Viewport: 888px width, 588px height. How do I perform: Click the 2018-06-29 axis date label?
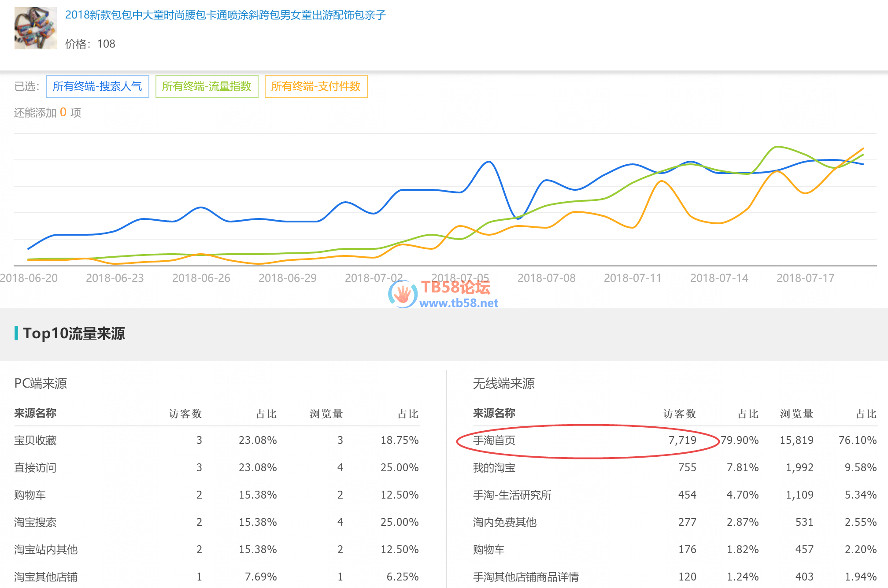click(288, 278)
